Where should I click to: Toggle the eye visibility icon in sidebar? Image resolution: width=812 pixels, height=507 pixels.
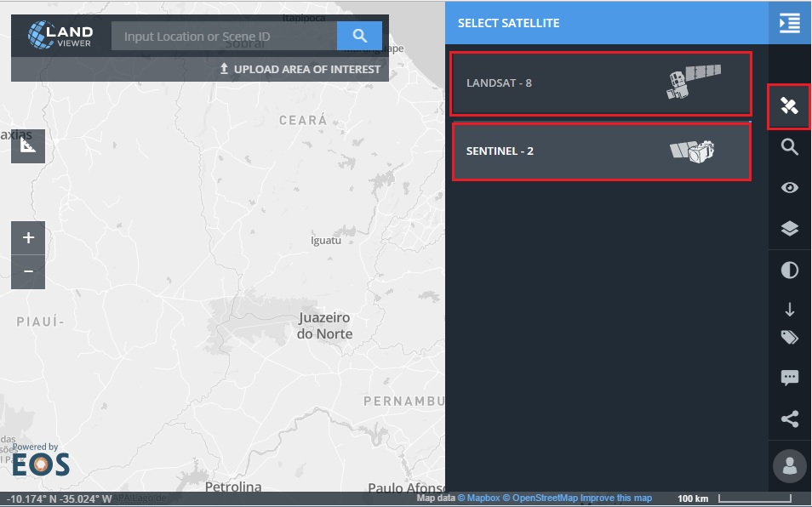pyautogui.click(x=789, y=187)
